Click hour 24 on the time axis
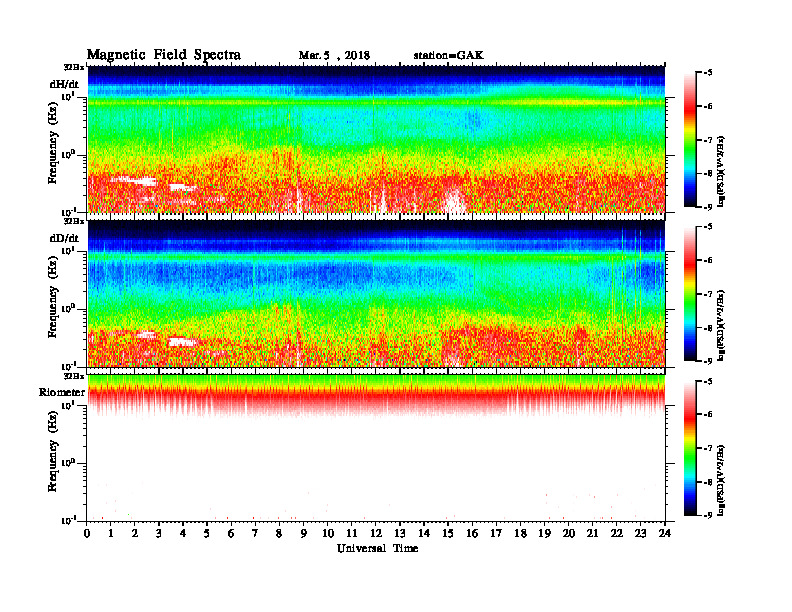The image size is (792, 612). (665, 534)
